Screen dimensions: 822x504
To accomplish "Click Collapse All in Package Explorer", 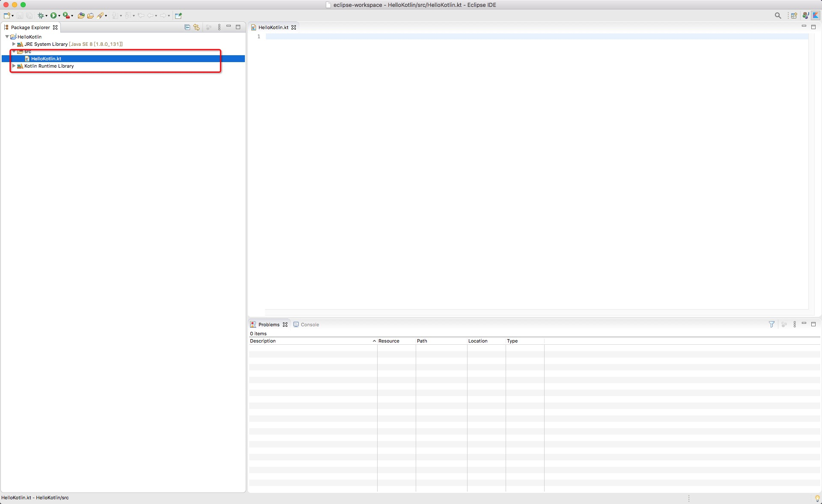I will click(x=187, y=27).
